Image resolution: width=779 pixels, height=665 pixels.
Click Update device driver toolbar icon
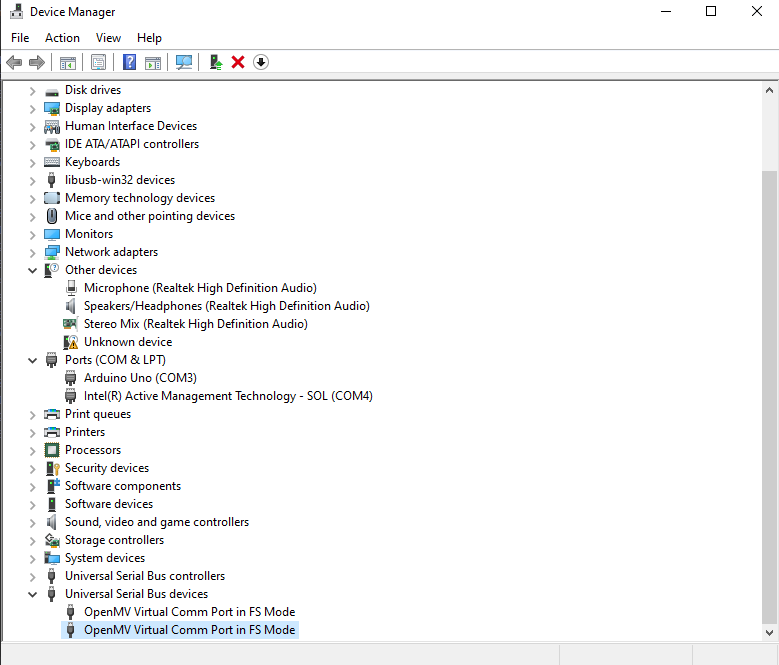[x=216, y=62]
